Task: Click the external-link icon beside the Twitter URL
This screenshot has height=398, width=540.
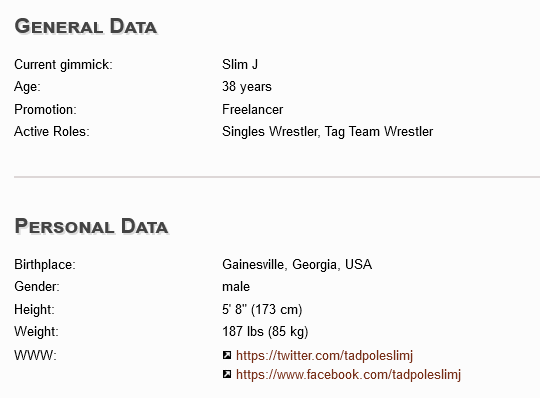Action: coord(227,355)
